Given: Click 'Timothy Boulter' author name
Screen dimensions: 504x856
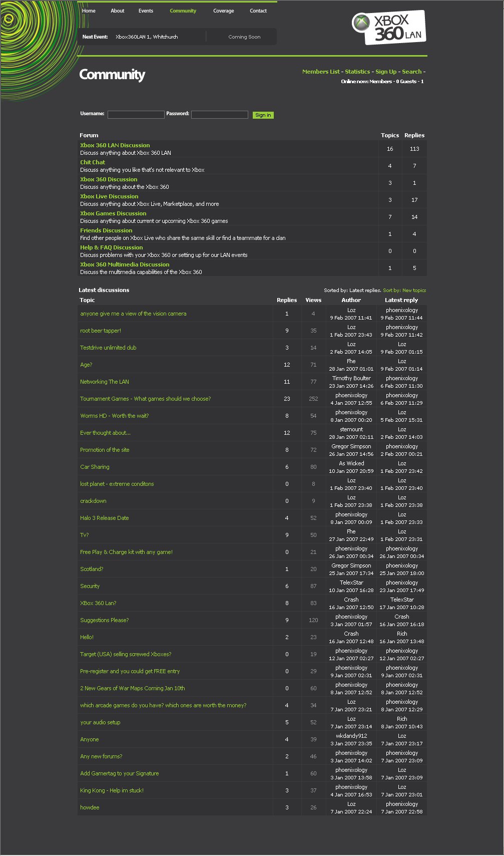Looking at the screenshot, I should coord(351,378).
